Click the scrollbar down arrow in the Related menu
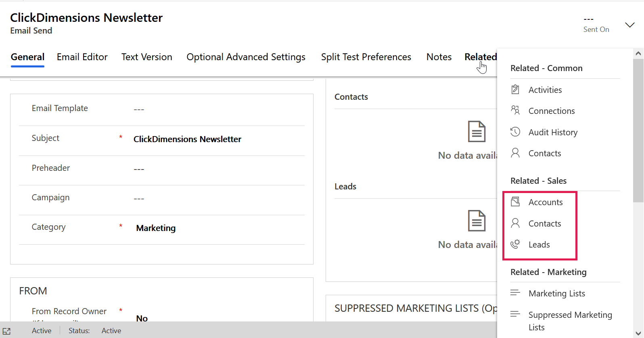644x338 pixels. (x=638, y=333)
